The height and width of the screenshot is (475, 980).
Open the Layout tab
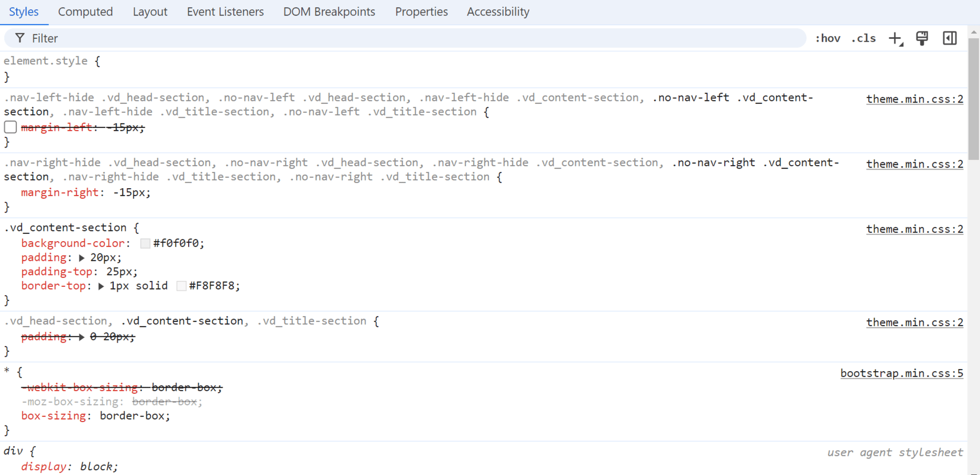click(150, 11)
